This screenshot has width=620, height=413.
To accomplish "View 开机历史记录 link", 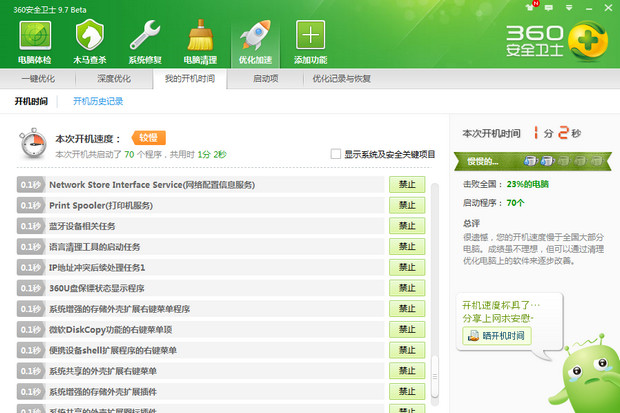I will 98,102.
